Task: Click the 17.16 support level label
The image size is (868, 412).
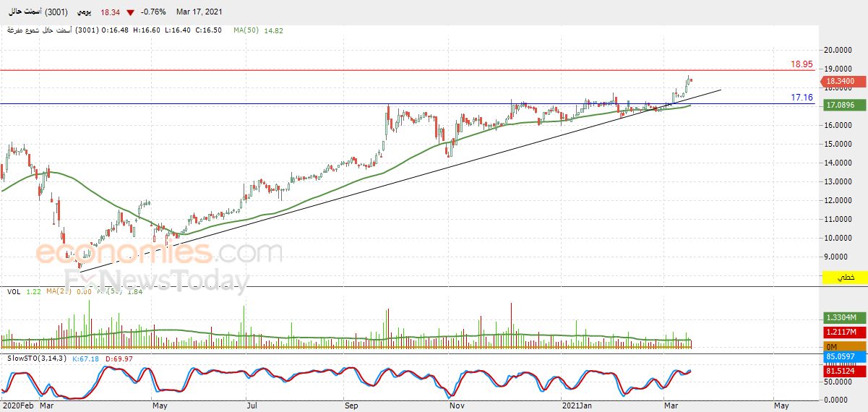Action: 802,97
